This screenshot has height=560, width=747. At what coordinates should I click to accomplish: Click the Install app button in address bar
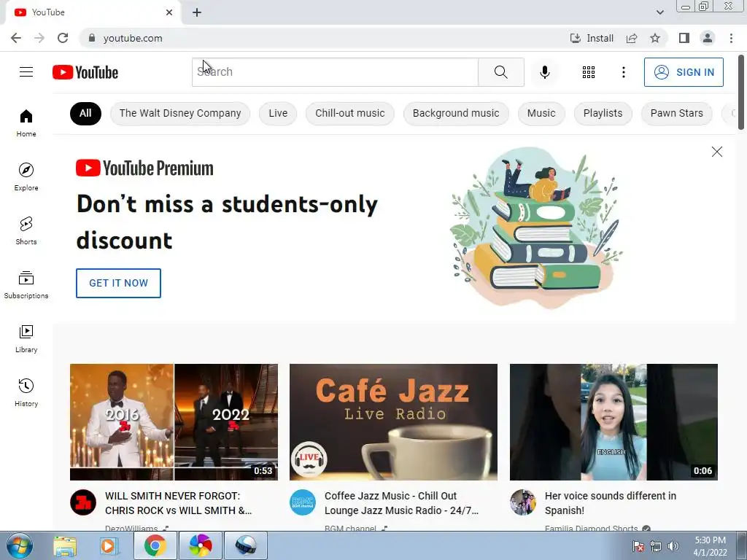pos(592,38)
